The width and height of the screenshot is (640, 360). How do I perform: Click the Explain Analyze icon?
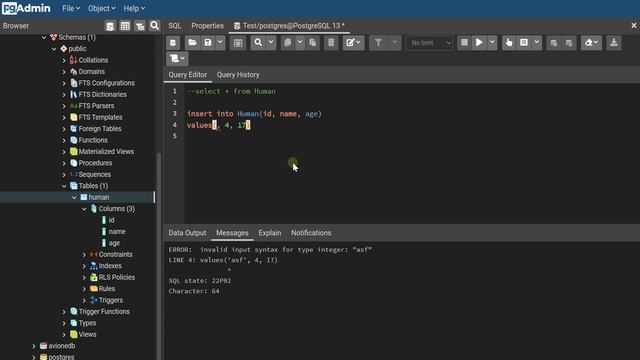click(x=524, y=43)
